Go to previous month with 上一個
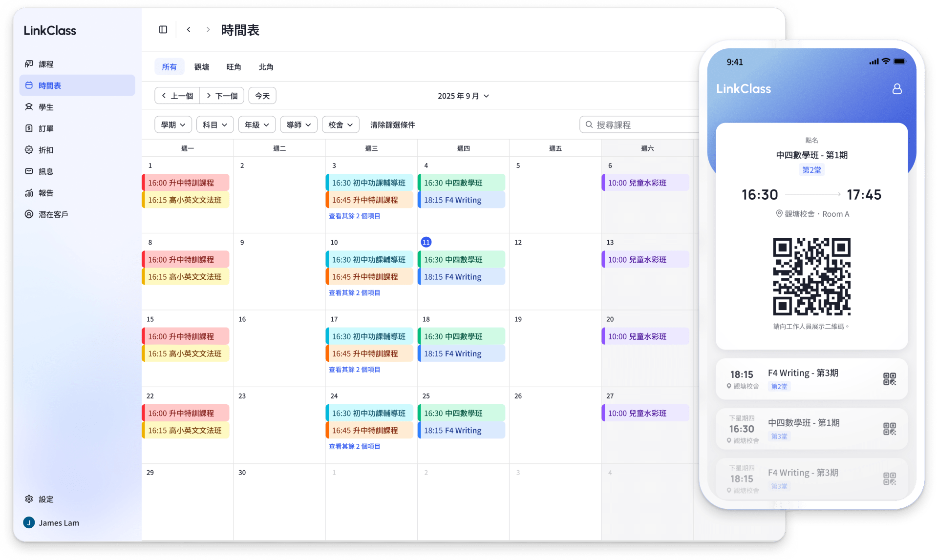938x560 pixels. point(177,96)
